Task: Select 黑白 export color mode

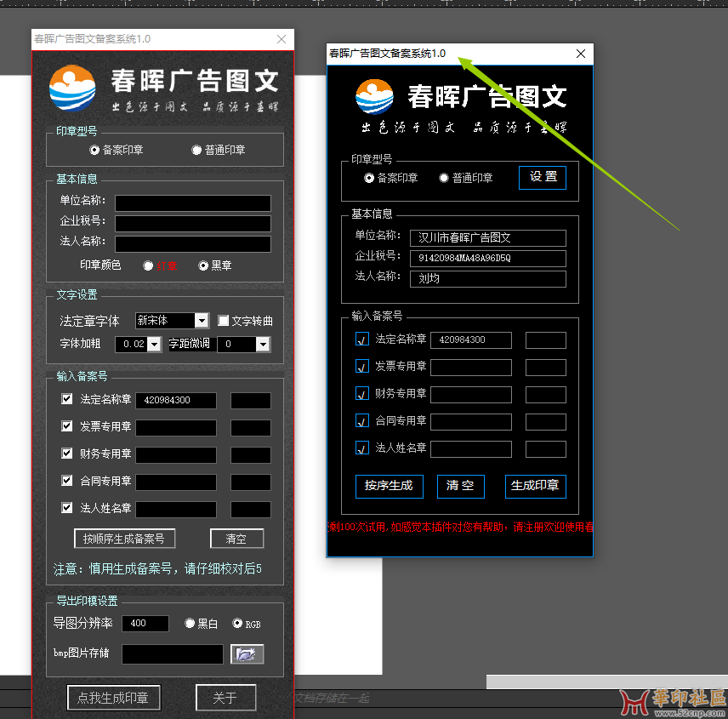Action: pos(190,624)
